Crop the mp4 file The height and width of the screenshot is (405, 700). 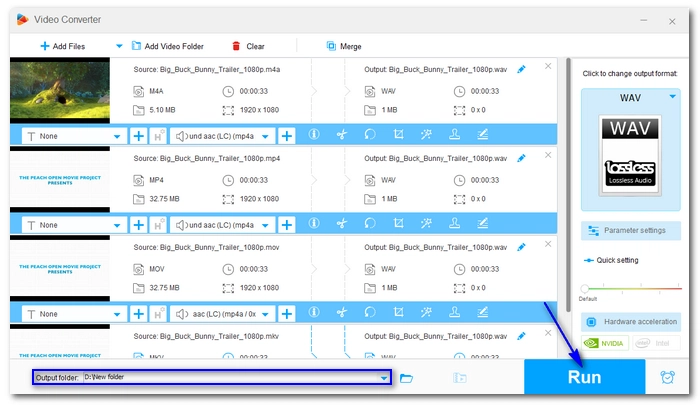[398, 223]
